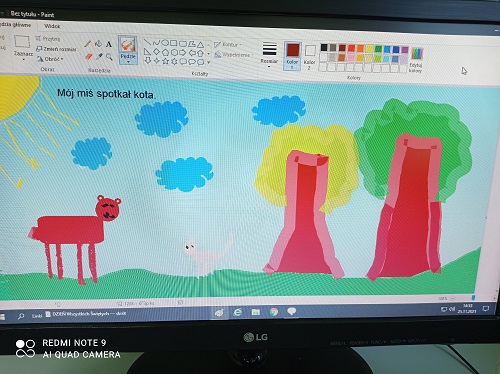Toggle Kolor 2 as active color
The width and height of the screenshot is (500, 374).
pyautogui.click(x=310, y=56)
